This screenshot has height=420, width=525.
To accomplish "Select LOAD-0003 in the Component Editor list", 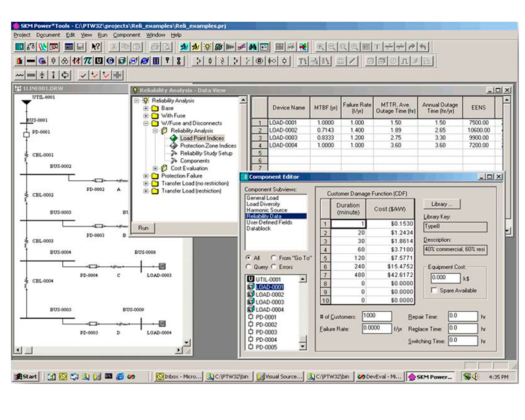I will click(x=269, y=302).
